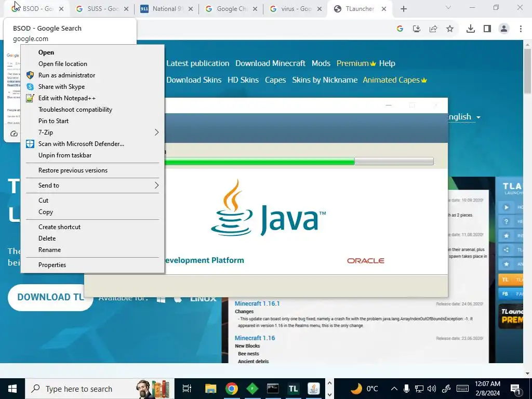Screen dimensions: 532x399
Task: Switch to the Google Chrome search tab
Action: (231, 9)
